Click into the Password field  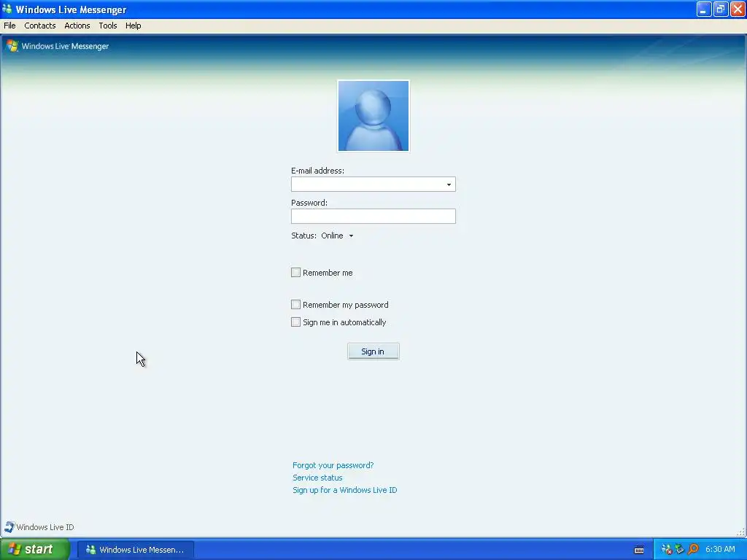pyautogui.click(x=373, y=216)
